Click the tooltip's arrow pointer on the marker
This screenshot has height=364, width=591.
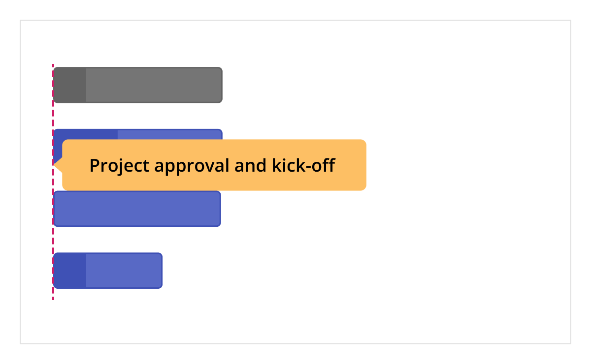pyautogui.click(x=57, y=165)
